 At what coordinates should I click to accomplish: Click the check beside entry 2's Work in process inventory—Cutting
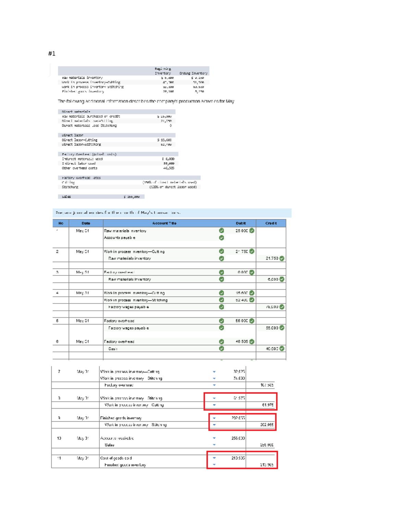(x=221, y=251)
